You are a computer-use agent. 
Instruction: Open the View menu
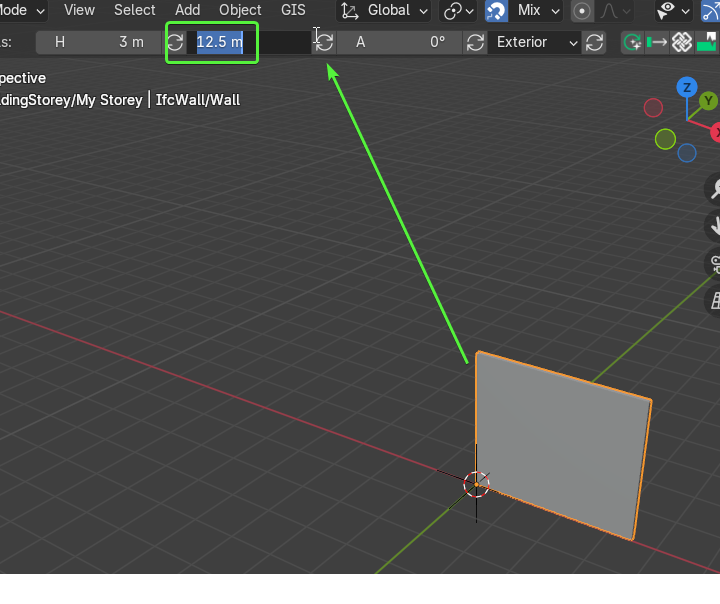[79, 10]
